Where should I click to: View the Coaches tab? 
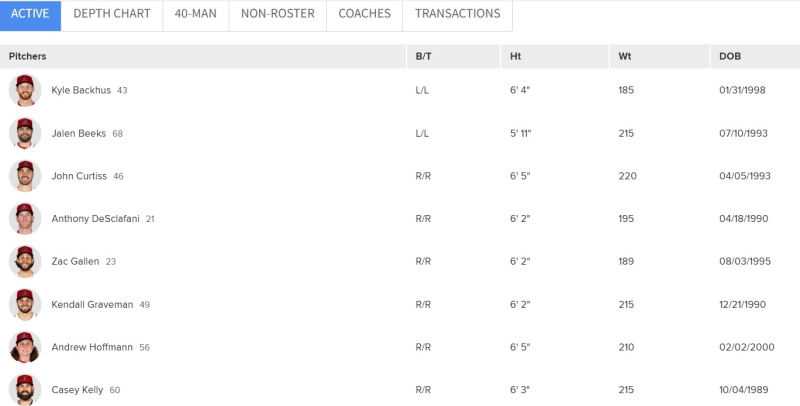364,14
